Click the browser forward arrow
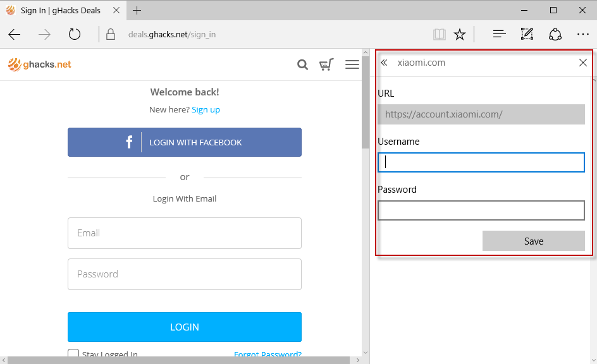Screen dimensions: 597x364 pos(44,35)
